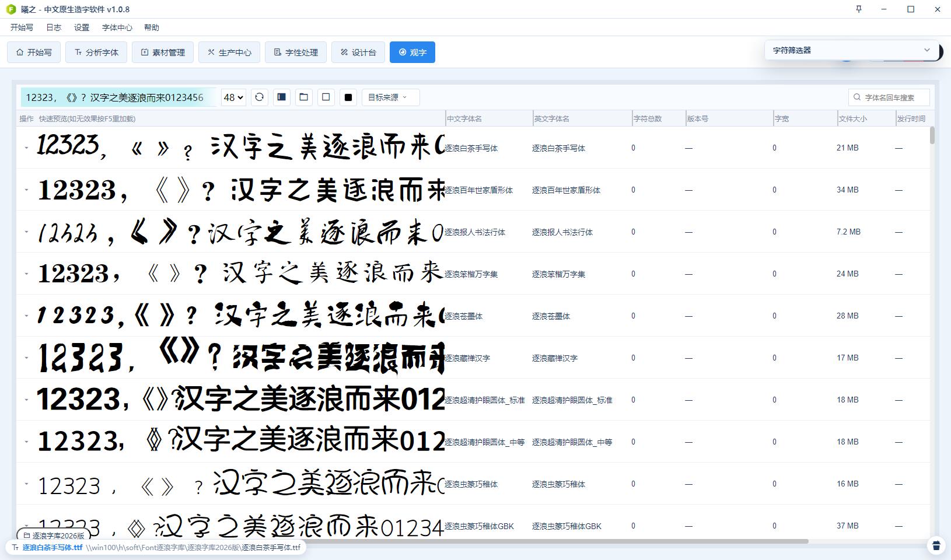Click the horizontal scrollbar at list bottom
Image resolution: width=951 pixels, height=560 pixels.
click(x=412, y=541)
